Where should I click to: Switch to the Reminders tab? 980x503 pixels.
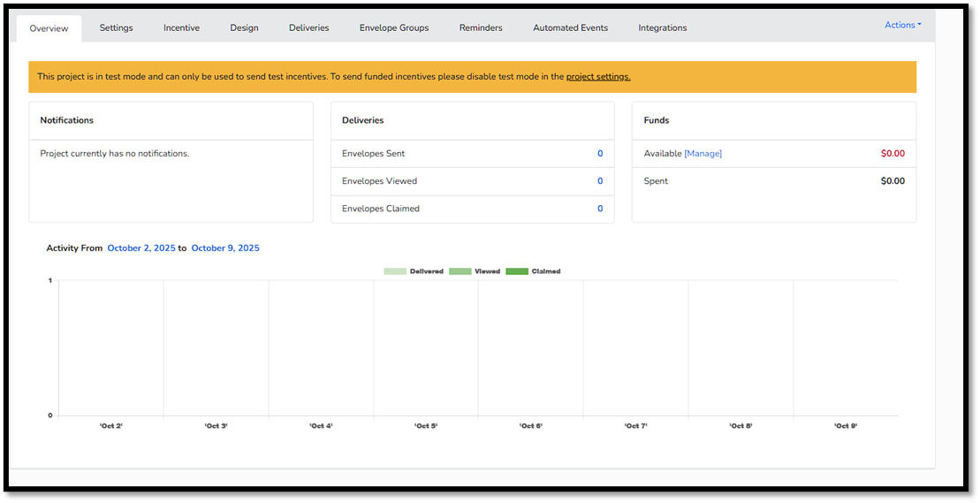[x=481, y=27]
